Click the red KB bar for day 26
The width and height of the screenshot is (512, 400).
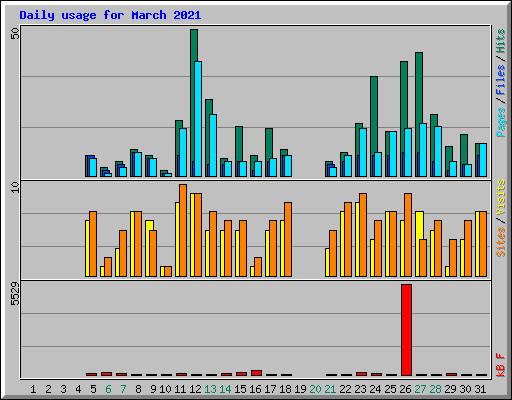(x=406, y=330)
